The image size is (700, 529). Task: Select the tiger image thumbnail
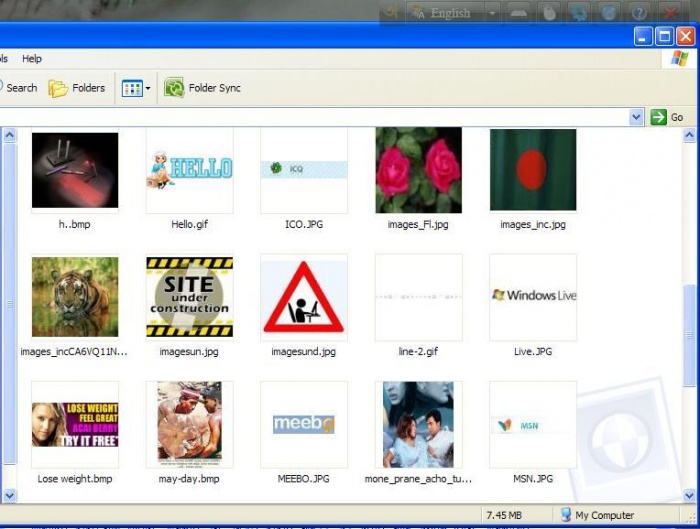[75, 297]
